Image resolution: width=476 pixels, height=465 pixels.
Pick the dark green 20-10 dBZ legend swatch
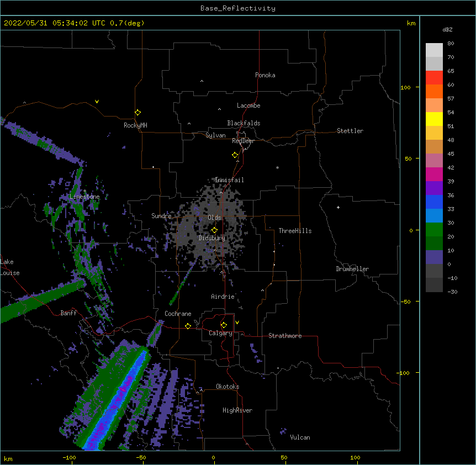[434, 243]
